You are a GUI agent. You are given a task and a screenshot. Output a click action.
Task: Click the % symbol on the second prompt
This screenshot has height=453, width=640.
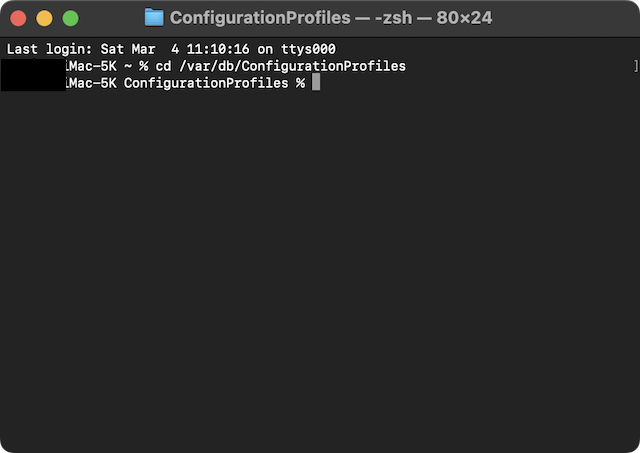point(299,82)
